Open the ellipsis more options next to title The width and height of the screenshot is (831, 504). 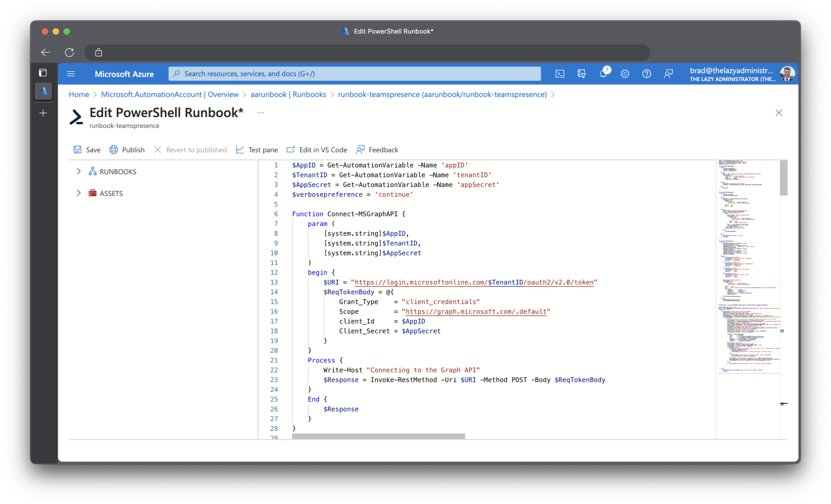tap(261, 113)
